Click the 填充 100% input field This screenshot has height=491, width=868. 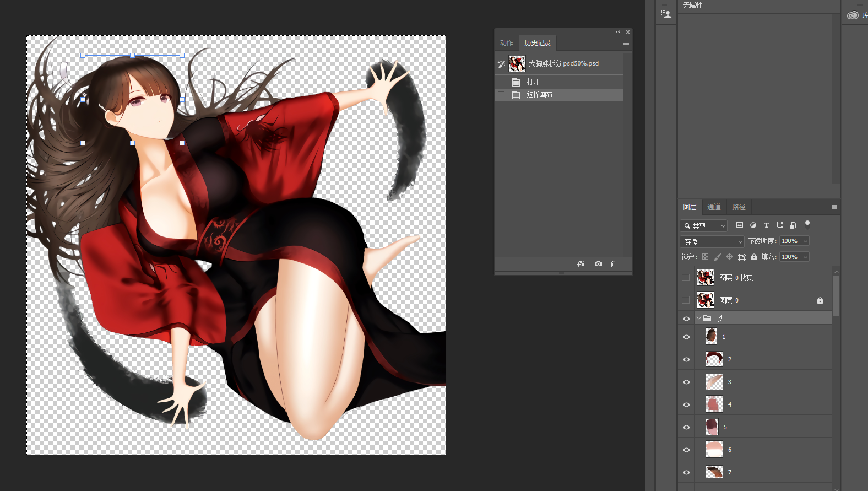[790, 257]
